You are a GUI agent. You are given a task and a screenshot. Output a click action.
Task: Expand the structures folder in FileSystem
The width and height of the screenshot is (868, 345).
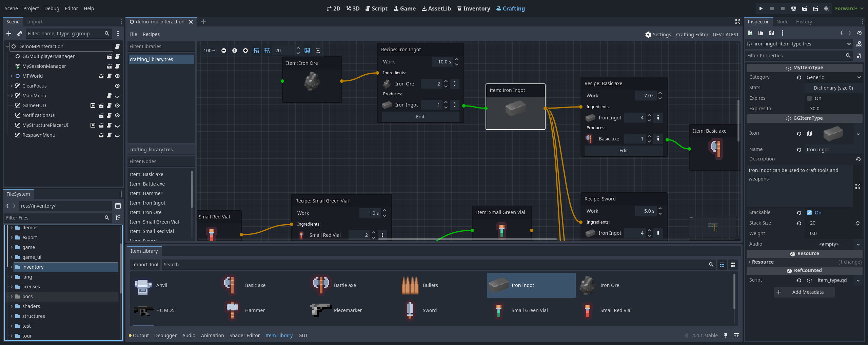[12, 316]
